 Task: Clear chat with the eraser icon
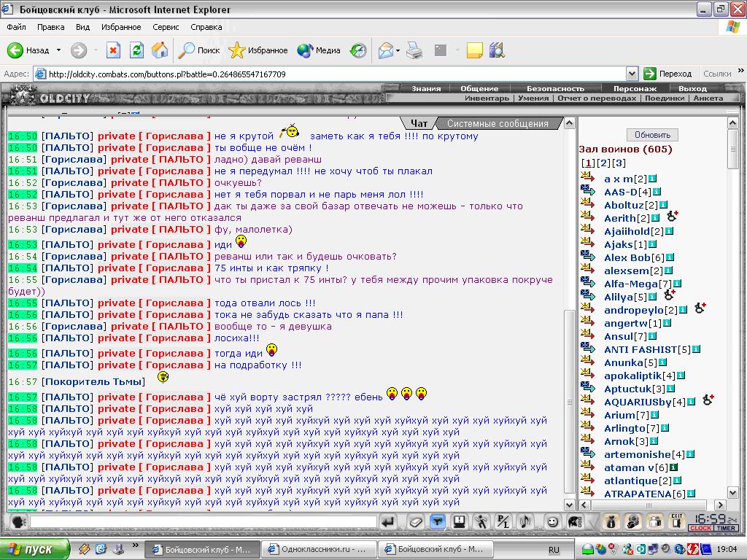[x=415, y=522]
